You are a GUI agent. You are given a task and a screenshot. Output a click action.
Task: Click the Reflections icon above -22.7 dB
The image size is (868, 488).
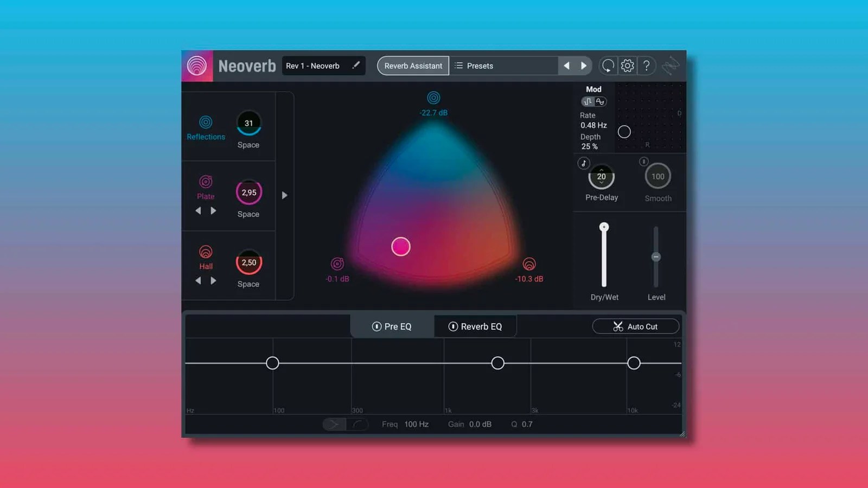433,98
